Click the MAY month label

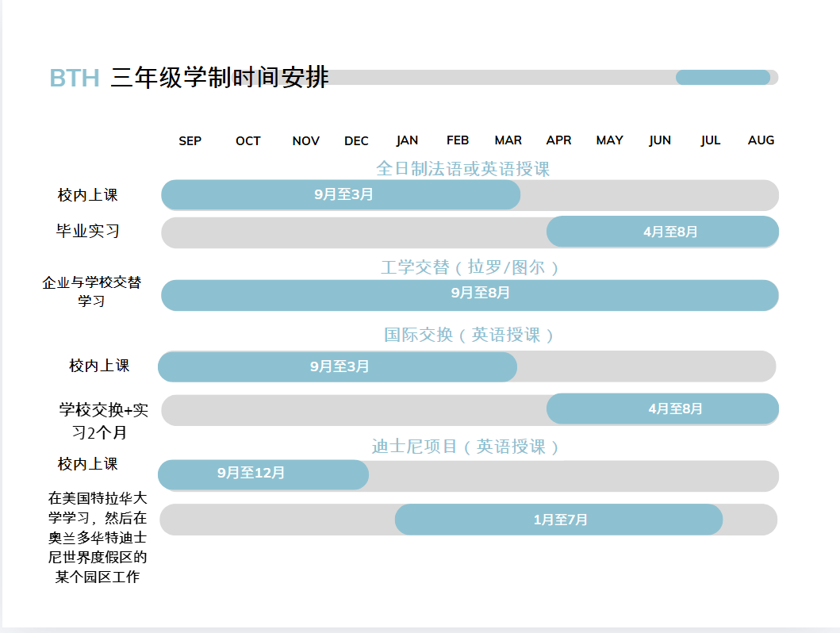pos(609,140)
